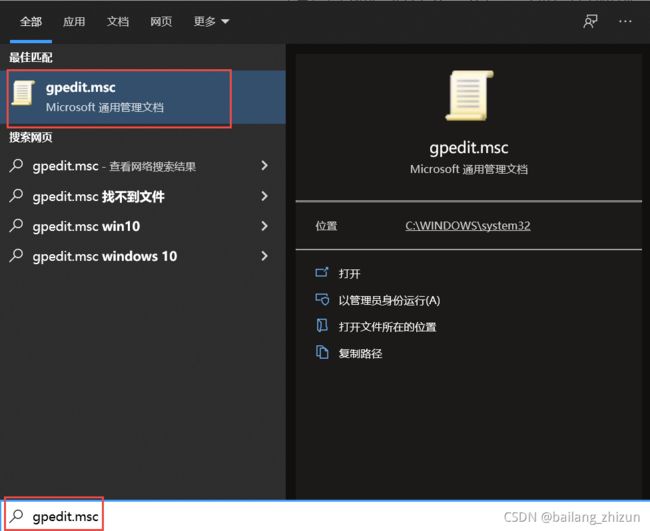Screen dimensions: 650x531
Task: Open the three-dot options menu
Action: click(625, 22)
